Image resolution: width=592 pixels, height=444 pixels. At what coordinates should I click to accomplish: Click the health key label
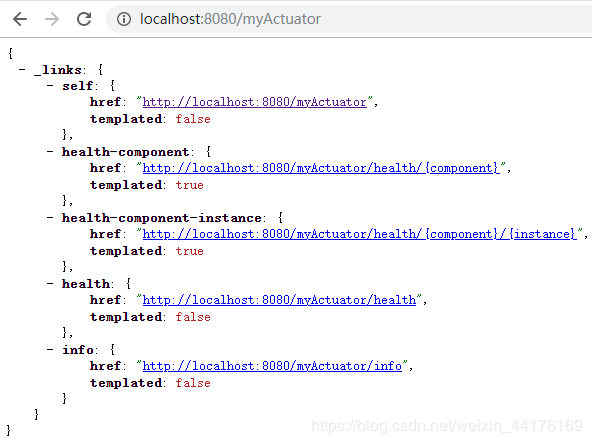pos(86,284)
